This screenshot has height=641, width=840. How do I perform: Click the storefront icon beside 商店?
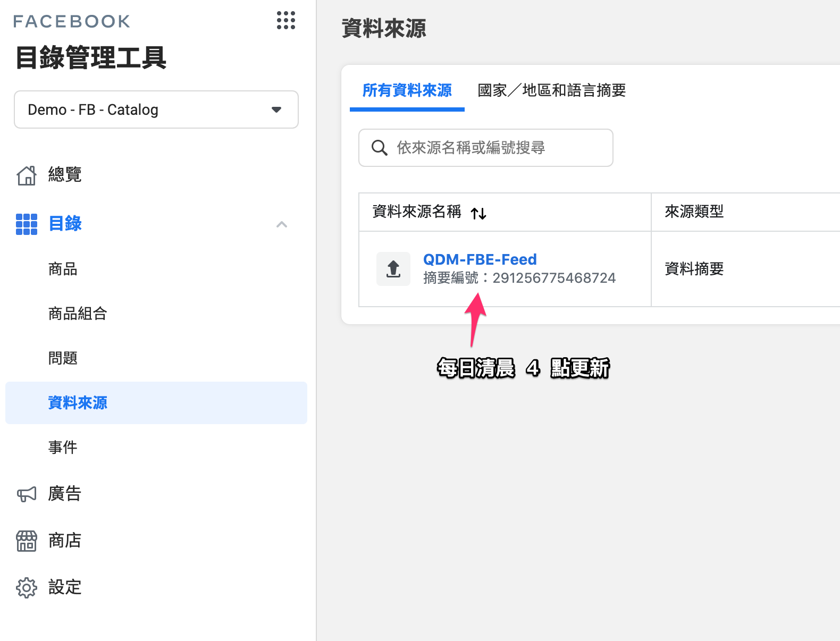point(27,541)
